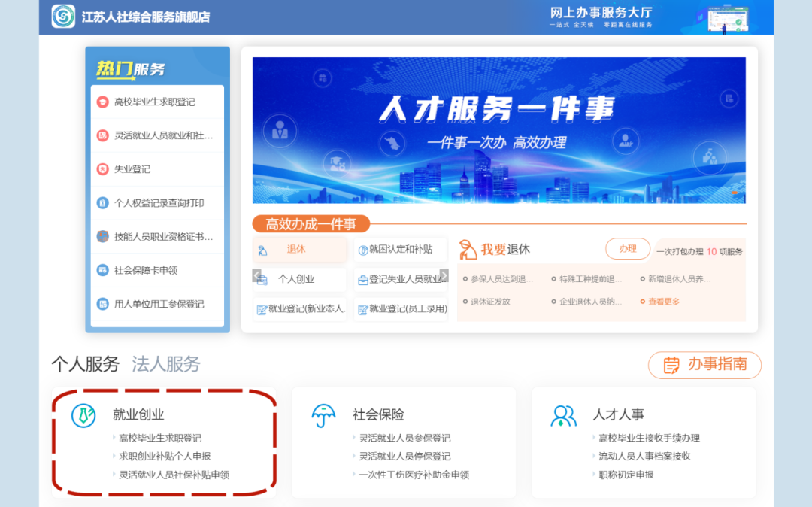812x507 pixels.
Task: Click the 人才服务一件事 banner image
Action: click(x=498, y=128)
